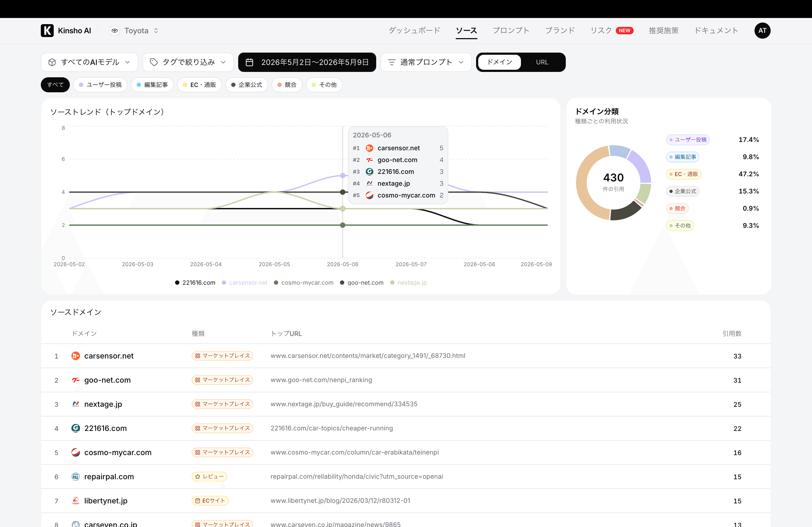Go to ダッシュボード tab
This screenshot has width=812, height=527.
414,30
